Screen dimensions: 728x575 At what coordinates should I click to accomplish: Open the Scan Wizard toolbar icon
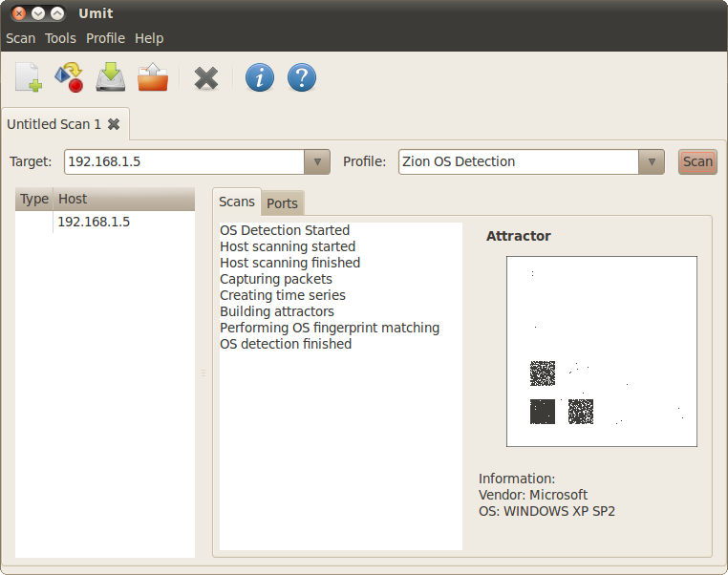(69, 77)
